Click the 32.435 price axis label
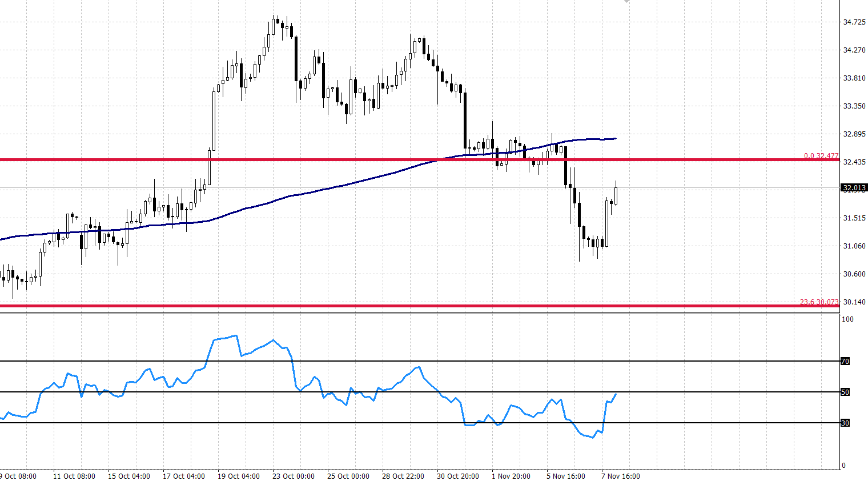The height and width of the screenshot is (481, 868). pos(854,162)
